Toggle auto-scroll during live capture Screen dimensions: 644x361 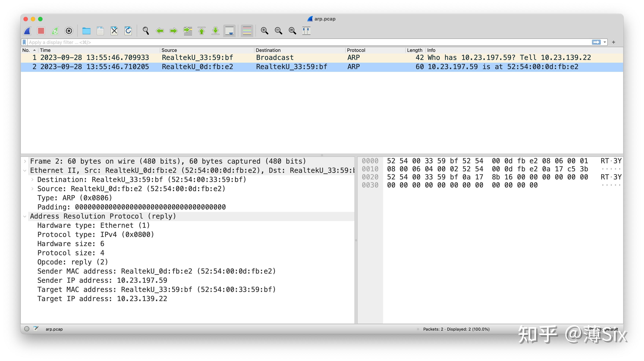(x=229, y=31)
